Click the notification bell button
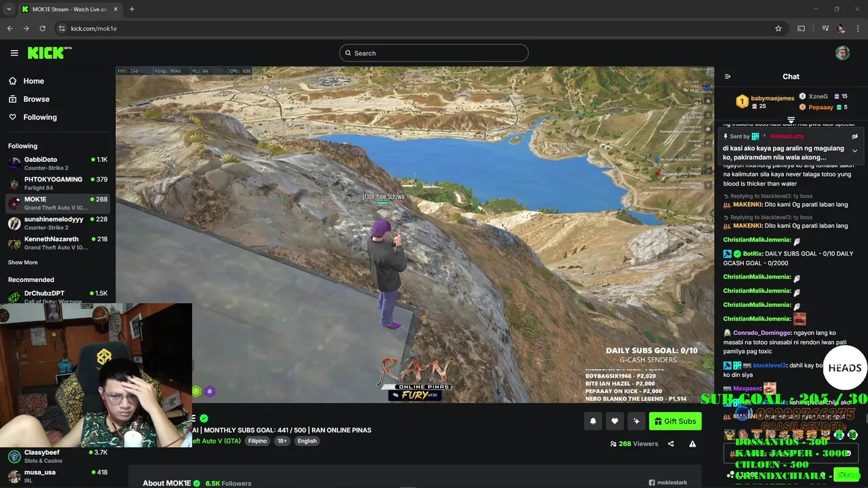 click(593, 421)
